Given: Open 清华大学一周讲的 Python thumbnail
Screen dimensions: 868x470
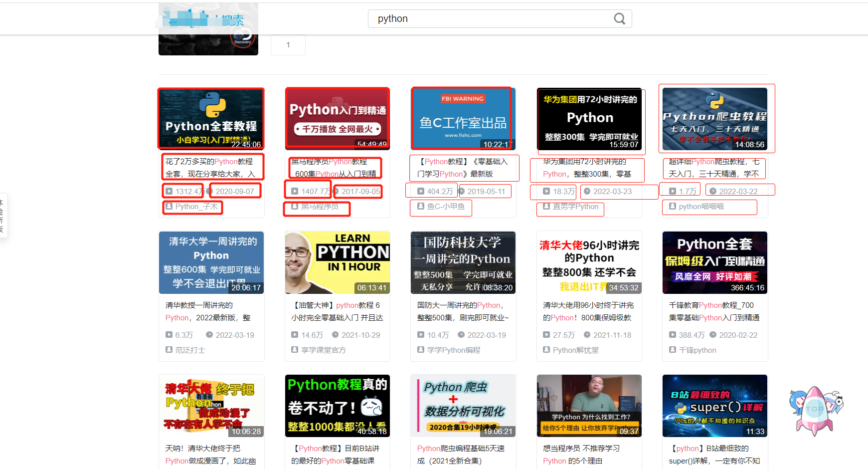Looking at the screenshot, I should click(x=211, y=262).
